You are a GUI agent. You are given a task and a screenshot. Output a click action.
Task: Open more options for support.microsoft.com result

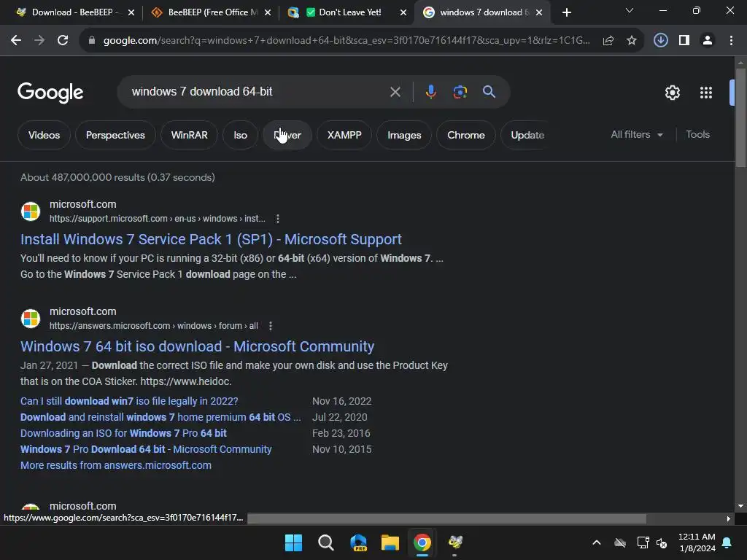pyautogui.click(x=278, y=219)
